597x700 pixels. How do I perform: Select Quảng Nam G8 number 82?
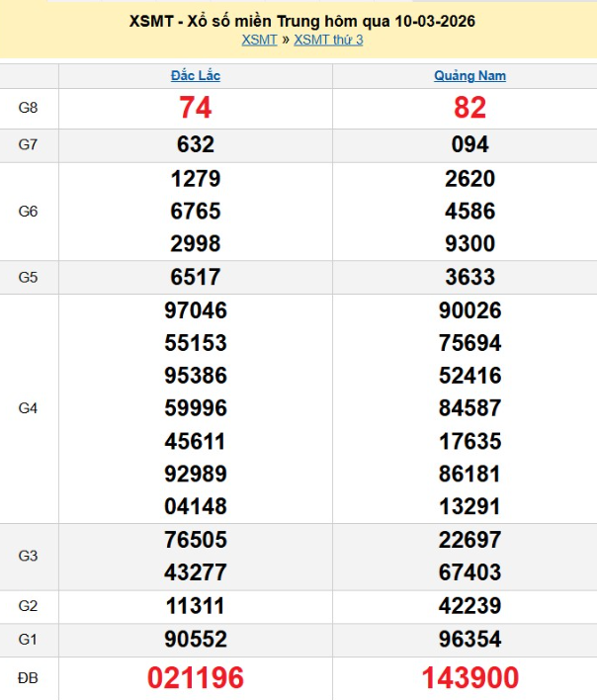pos(469,108)
